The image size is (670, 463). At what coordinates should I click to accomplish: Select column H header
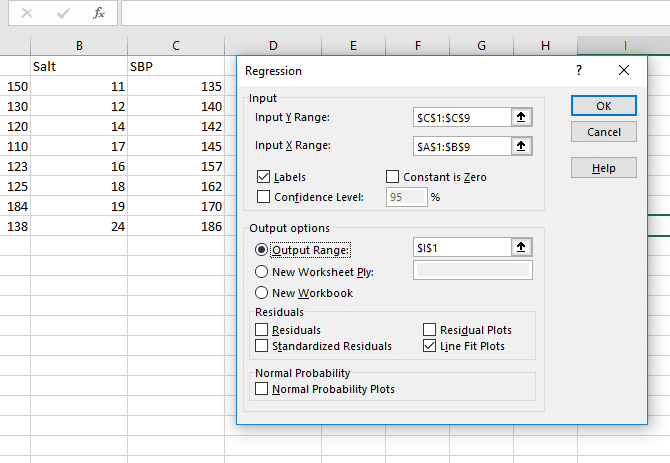point(546,46)
